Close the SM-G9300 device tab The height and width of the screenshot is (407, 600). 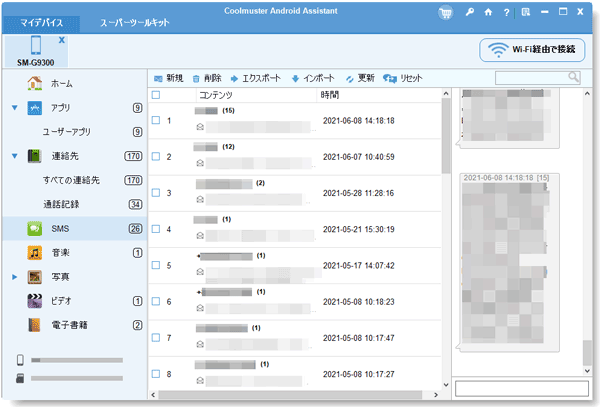62,40
